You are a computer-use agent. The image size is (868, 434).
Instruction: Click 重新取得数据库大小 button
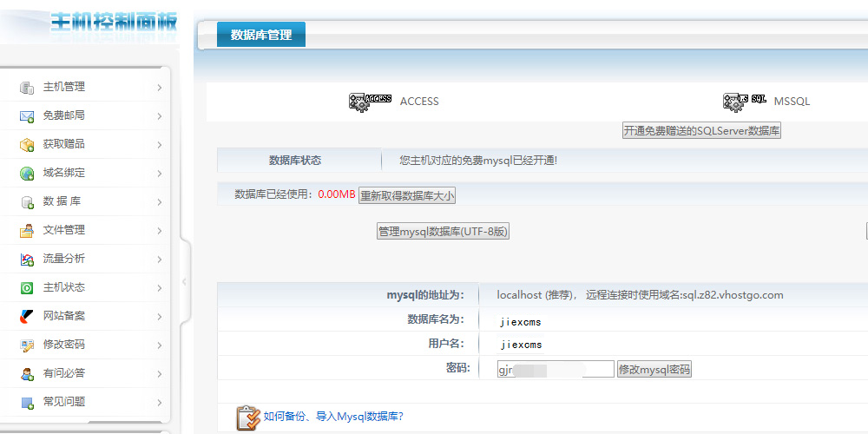(407, 196)
